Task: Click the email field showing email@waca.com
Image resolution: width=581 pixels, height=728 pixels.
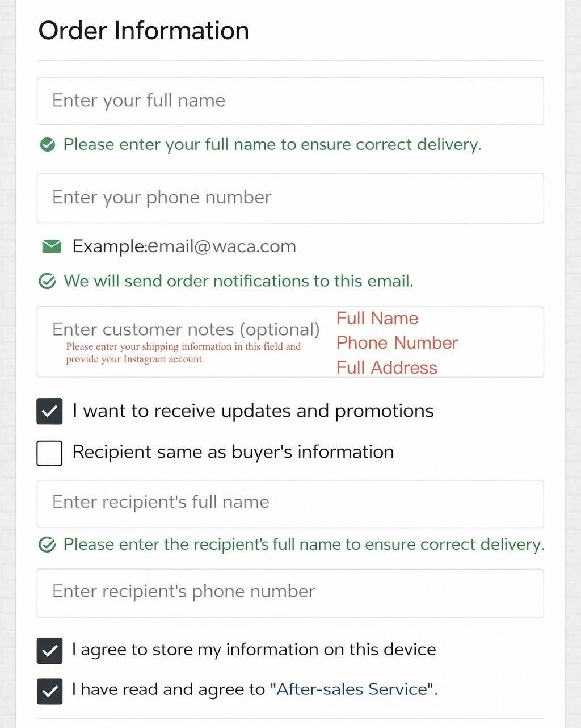Action: point(221,246)
